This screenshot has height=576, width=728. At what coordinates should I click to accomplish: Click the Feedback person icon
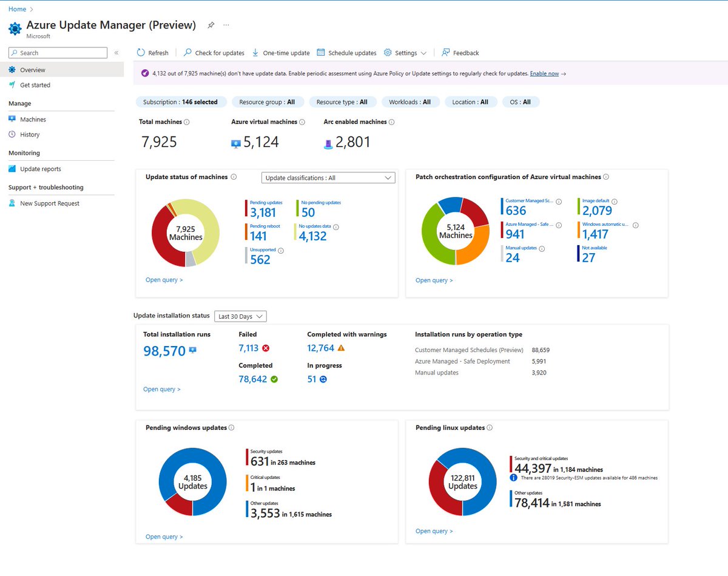click(446, 53)
